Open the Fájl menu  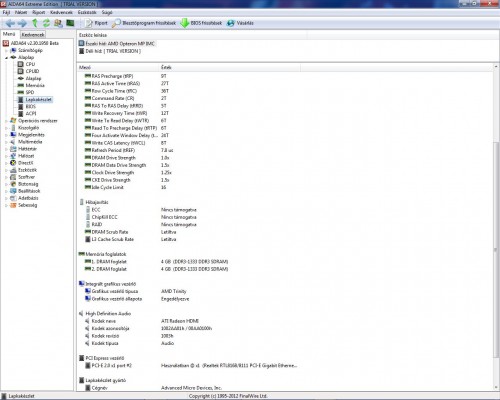(x=6, y=12)
